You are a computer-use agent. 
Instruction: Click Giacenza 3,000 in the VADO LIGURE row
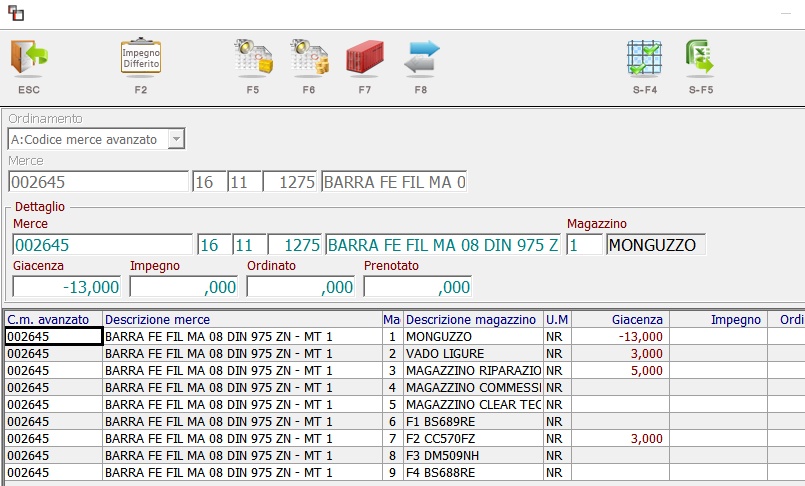pyautogui.click(x=620, y=354)
